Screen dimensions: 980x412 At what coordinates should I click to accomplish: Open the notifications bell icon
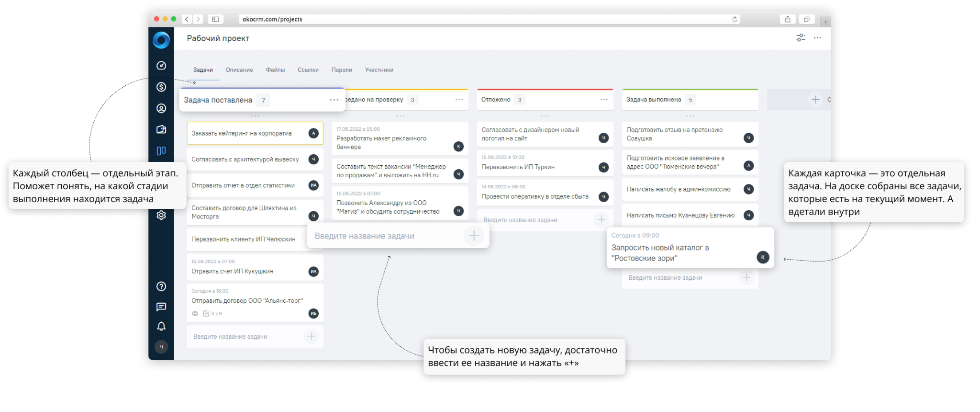(161, 326)
